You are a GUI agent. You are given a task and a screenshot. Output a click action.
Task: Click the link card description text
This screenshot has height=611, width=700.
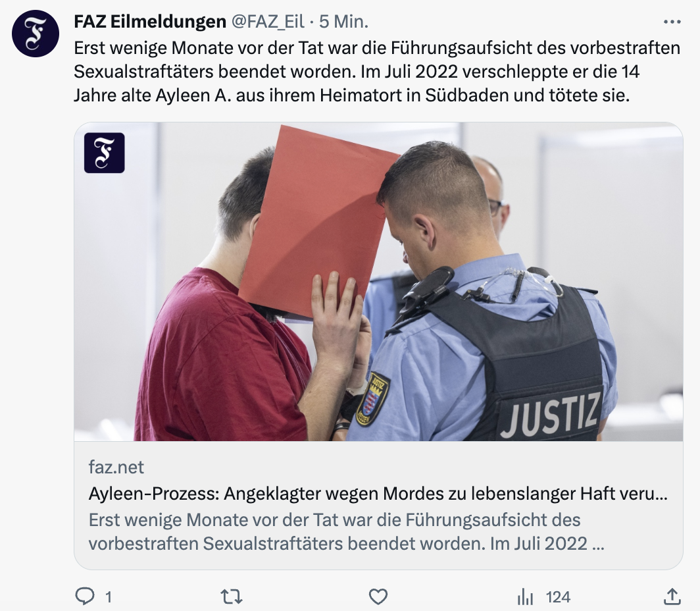pos(346,531)
